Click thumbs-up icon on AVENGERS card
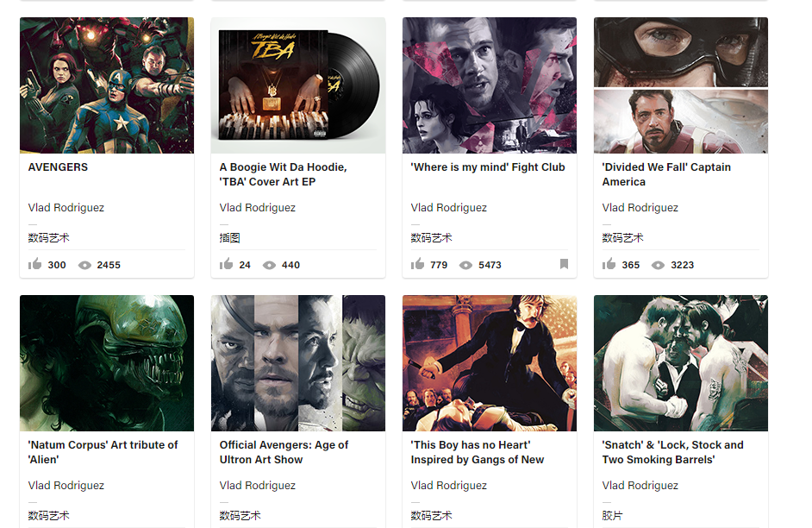Screen dimensions: 812x528 35,264
